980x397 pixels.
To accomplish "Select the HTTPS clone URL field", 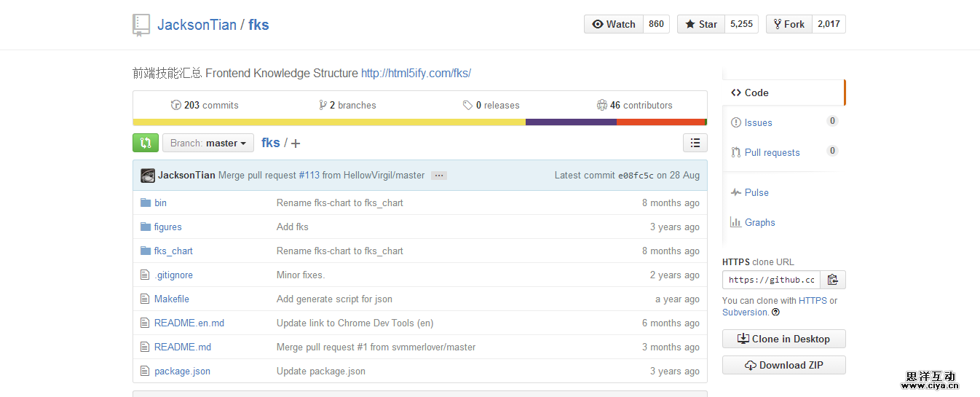I will (772, 280).
